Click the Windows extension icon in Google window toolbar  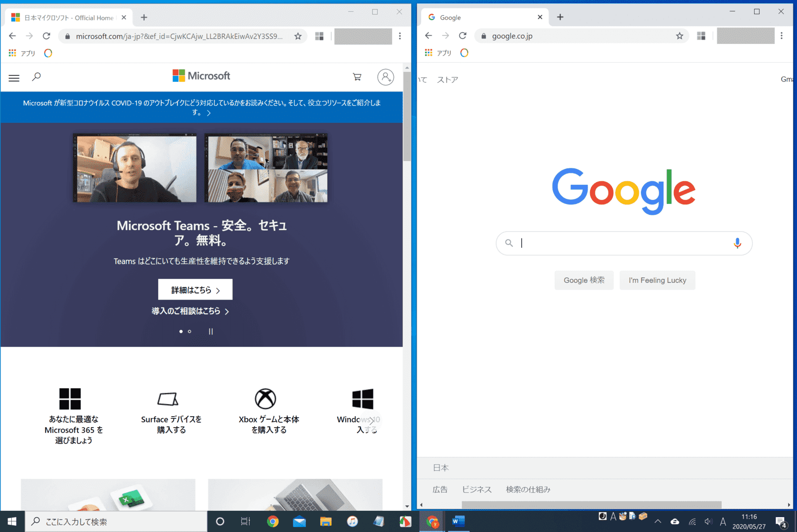tap(701, 36)
